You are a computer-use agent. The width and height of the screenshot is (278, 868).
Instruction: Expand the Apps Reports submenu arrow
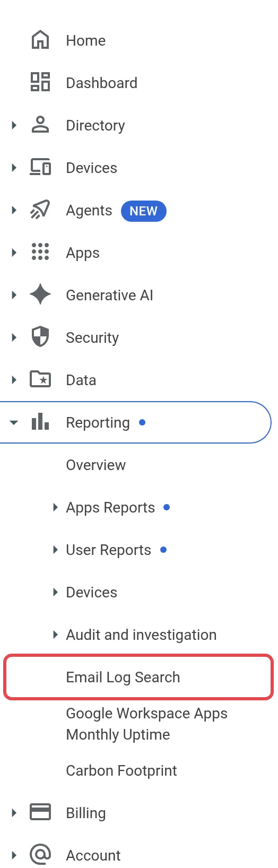coord(55,507)
